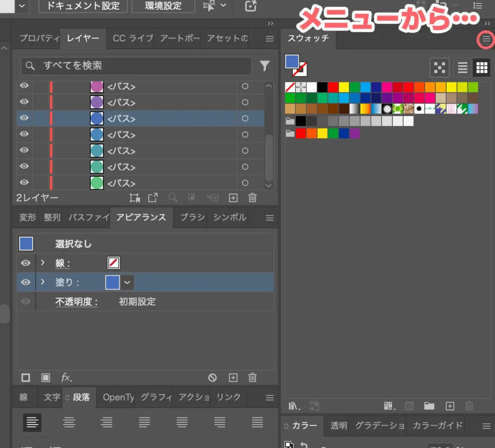Hide the selected blue path layer

pyautogui.click(x=24, y=118)
